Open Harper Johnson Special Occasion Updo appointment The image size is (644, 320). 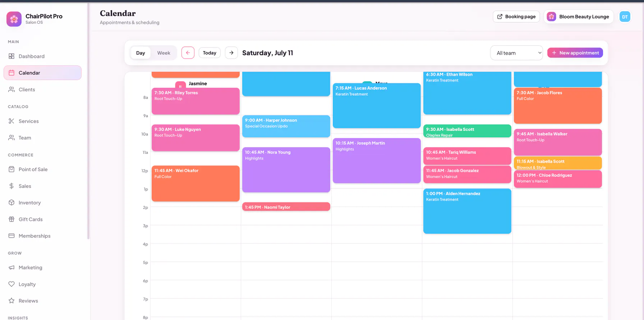pyautogui.click(x=286, y=126)
